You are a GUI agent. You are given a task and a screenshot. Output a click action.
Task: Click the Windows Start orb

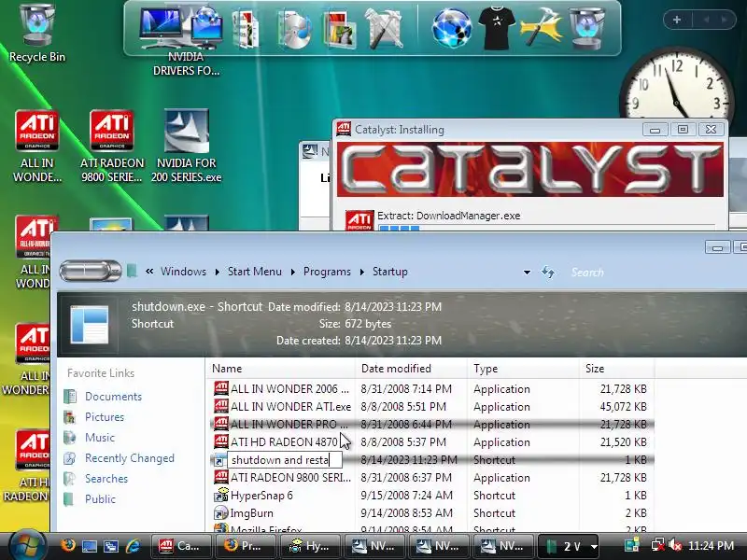click(27, 546)
